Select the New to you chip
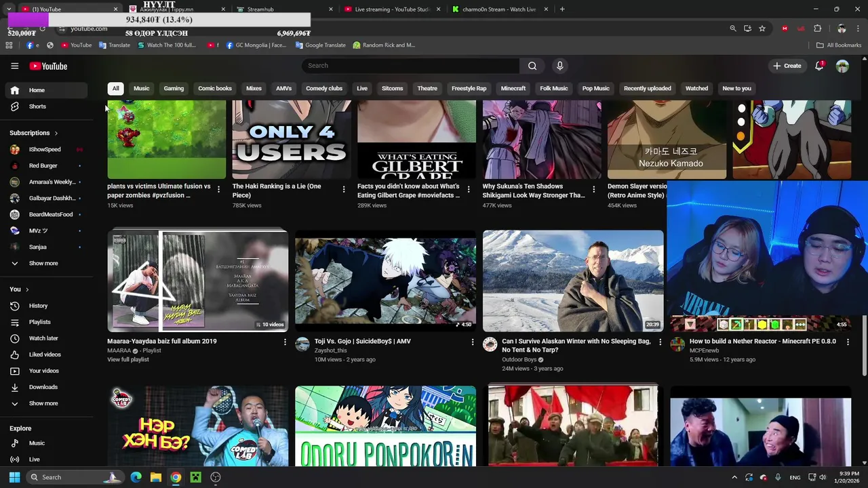The width and height of the screenshot is (868, 488). [736, 89]
